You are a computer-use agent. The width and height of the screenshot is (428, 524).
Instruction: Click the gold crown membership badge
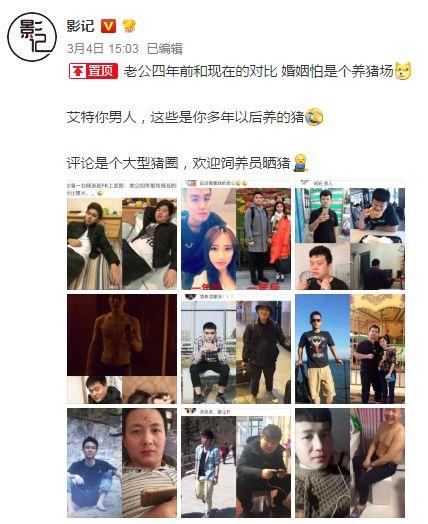(129, 26)
